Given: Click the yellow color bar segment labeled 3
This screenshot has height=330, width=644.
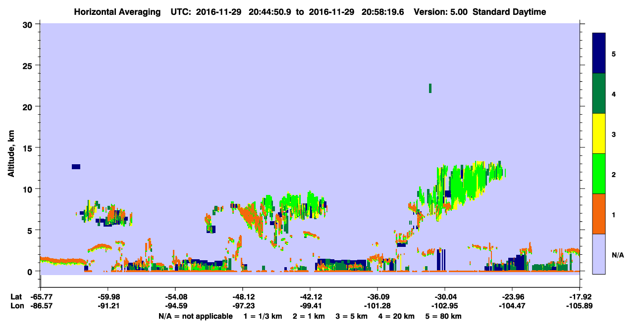Looking at the screenshot, I should (x=599, y=134).
